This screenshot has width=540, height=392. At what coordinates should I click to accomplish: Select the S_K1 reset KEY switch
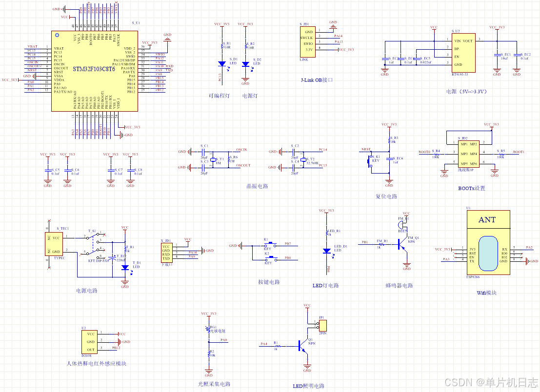[371, 161]
